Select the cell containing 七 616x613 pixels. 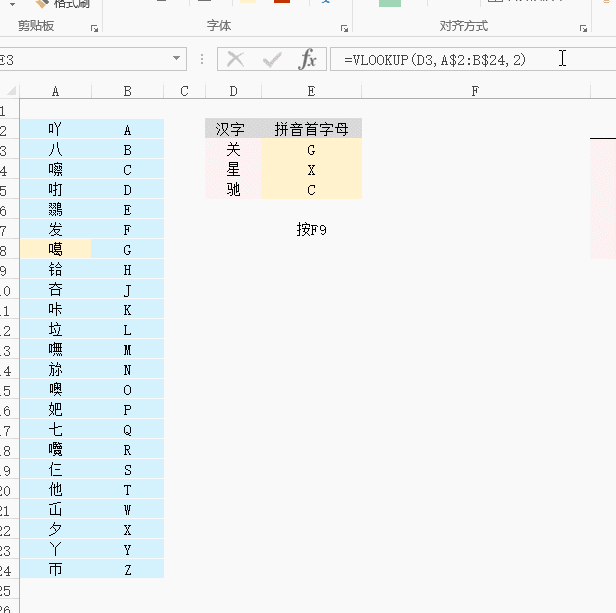55,429
